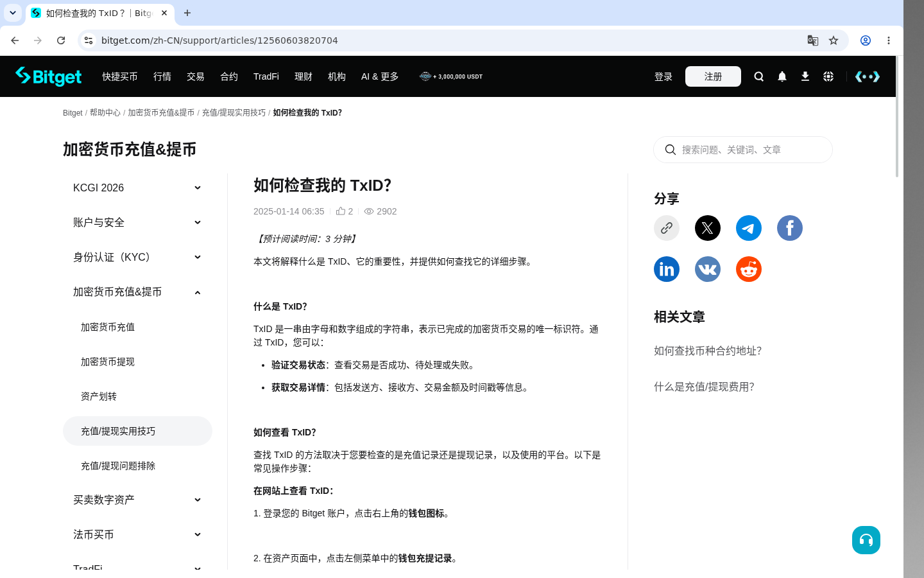Click the page vertical scrollbar
The height and width of the screenshot is (578, 924).
897,116
